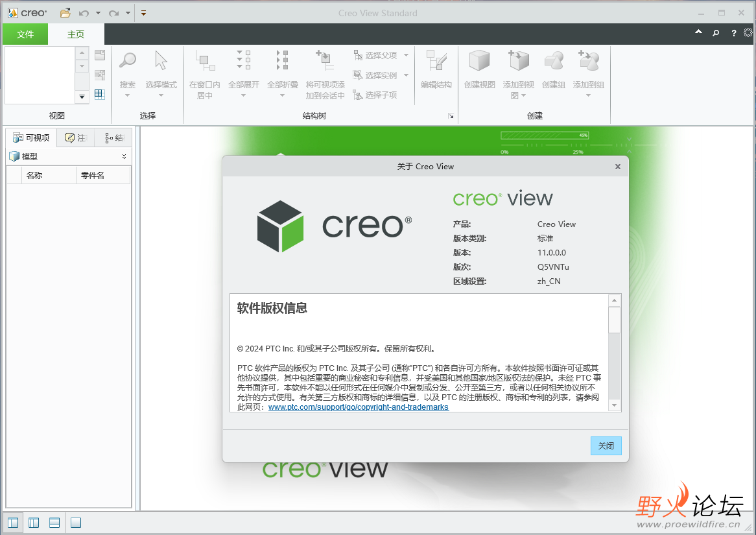This screenshot has height=535, width=756.
Task: Switch to the 注 annotations panel tab
Action: (x=76, y=138)
